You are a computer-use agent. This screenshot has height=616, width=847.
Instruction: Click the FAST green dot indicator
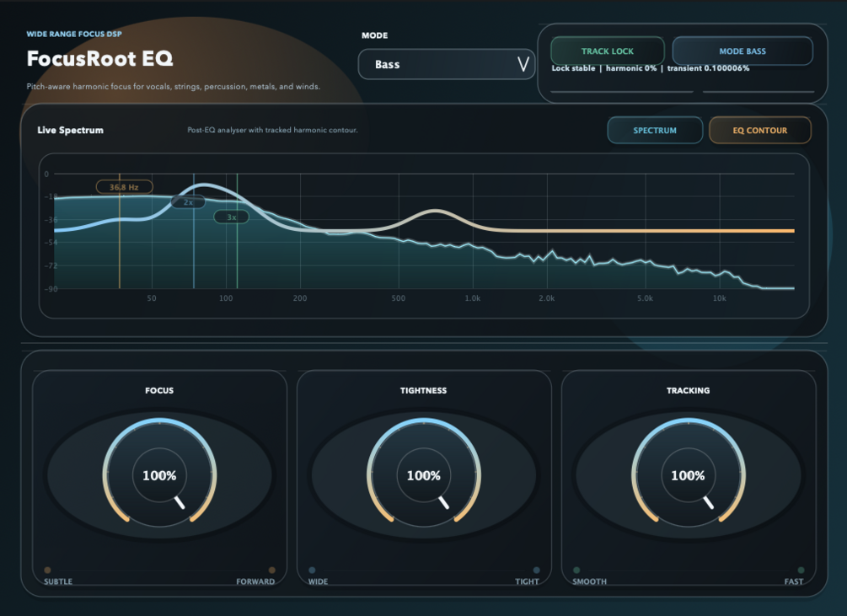coord(801,570)
